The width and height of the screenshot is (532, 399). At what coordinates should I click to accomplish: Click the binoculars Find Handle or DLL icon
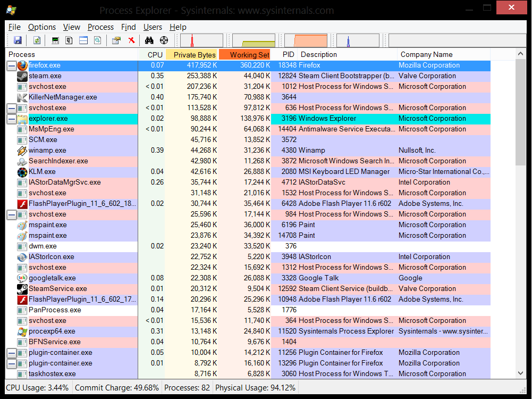pos(149,40)
